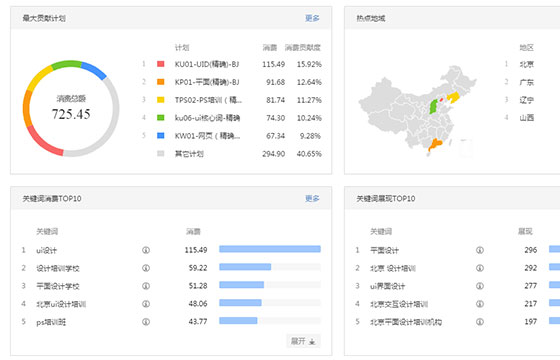
Task: Click consumption bar for ui设计 keyword
Action: coord(270,249)
